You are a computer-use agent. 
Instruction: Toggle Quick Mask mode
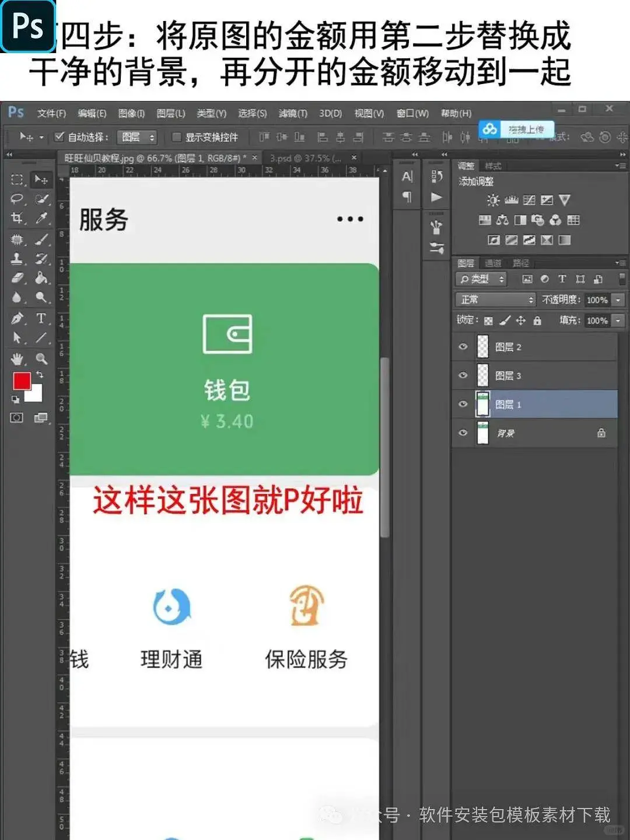point(17,417)
